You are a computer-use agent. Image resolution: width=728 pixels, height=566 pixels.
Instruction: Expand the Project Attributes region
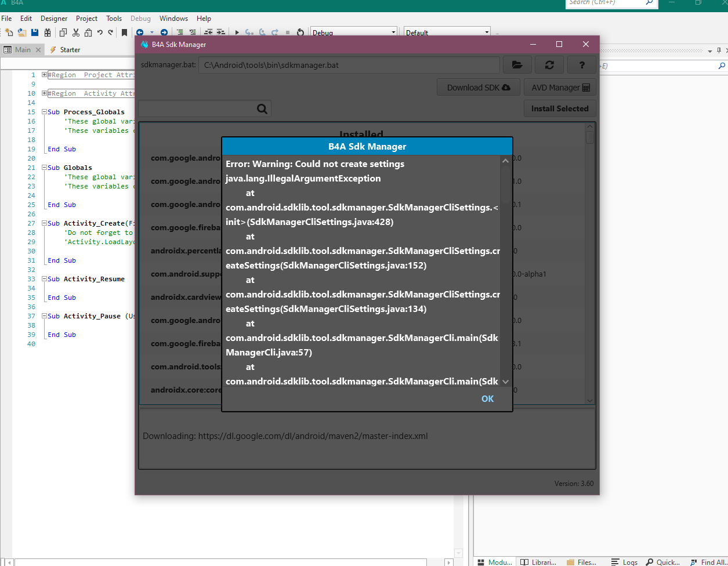point(44,75)
